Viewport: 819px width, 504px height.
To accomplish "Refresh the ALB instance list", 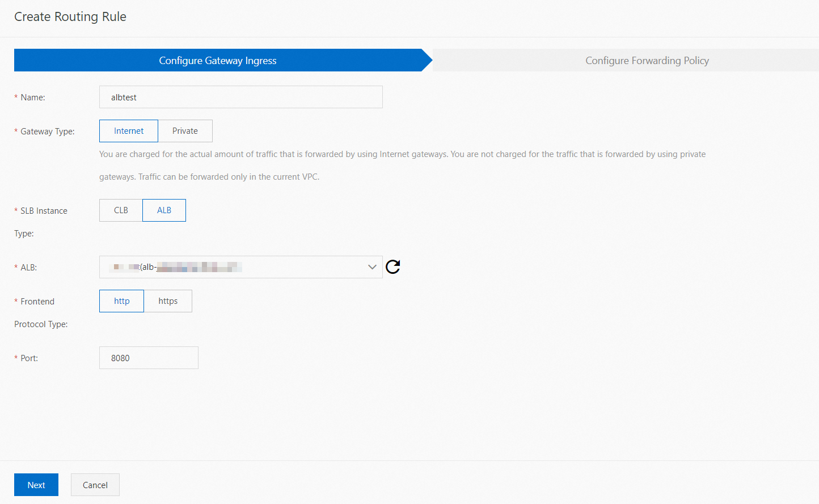I will click(392, 266).
